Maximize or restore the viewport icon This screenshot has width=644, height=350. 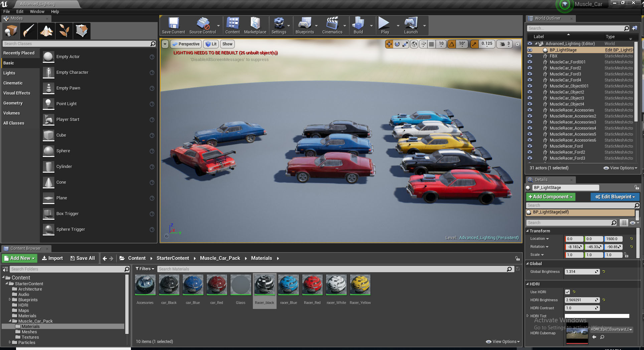pyautogui.click(x=517, y=44)
